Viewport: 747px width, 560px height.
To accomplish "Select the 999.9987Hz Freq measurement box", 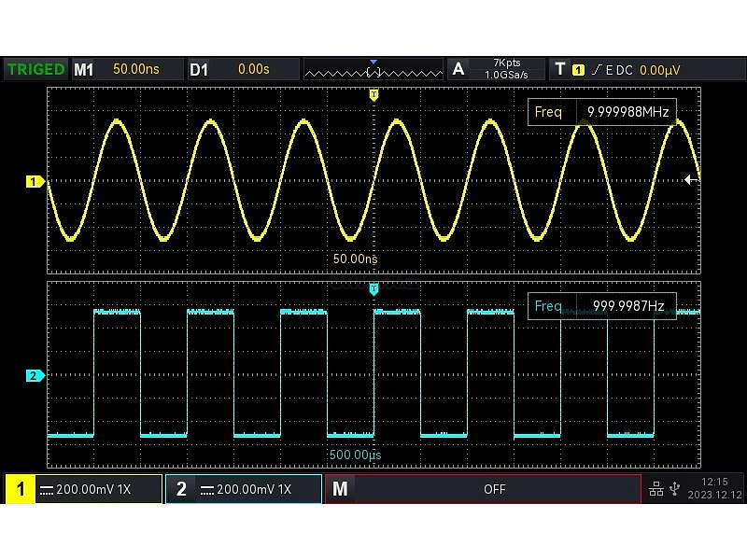I will tap(601, 306).
